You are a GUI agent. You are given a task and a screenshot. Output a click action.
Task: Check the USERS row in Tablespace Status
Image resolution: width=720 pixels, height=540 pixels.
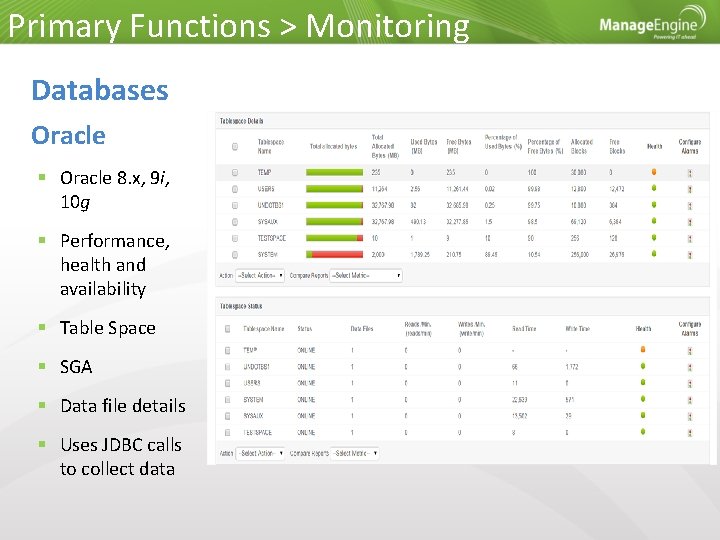[x=227, y=383]
